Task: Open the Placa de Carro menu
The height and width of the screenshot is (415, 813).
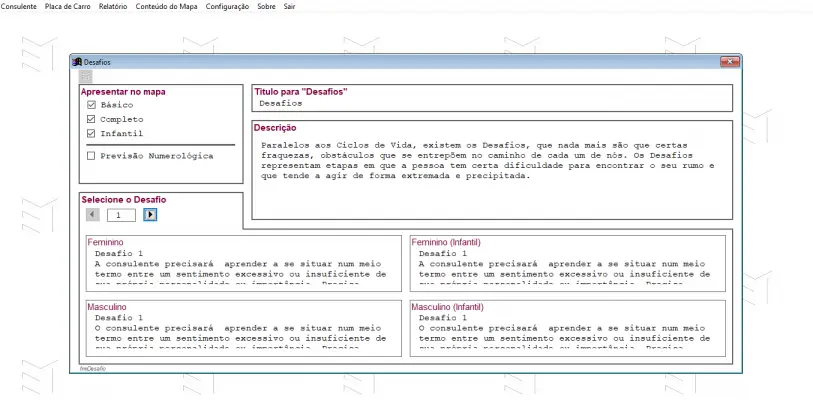Action: (x=68, y=6)
